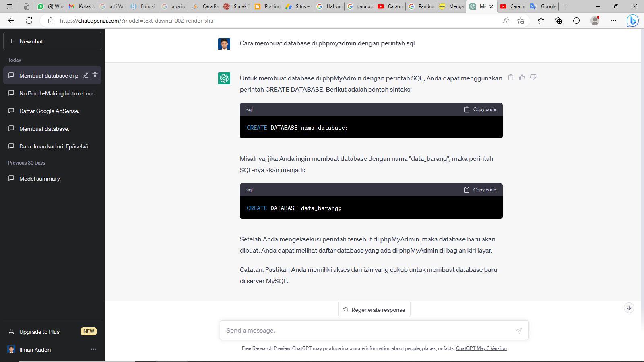Image resolution: width=644 pixels, height=362 pixels.
Task: Click Upgrade to Plus
Action: pyautogui.click(x=52, y=332)
